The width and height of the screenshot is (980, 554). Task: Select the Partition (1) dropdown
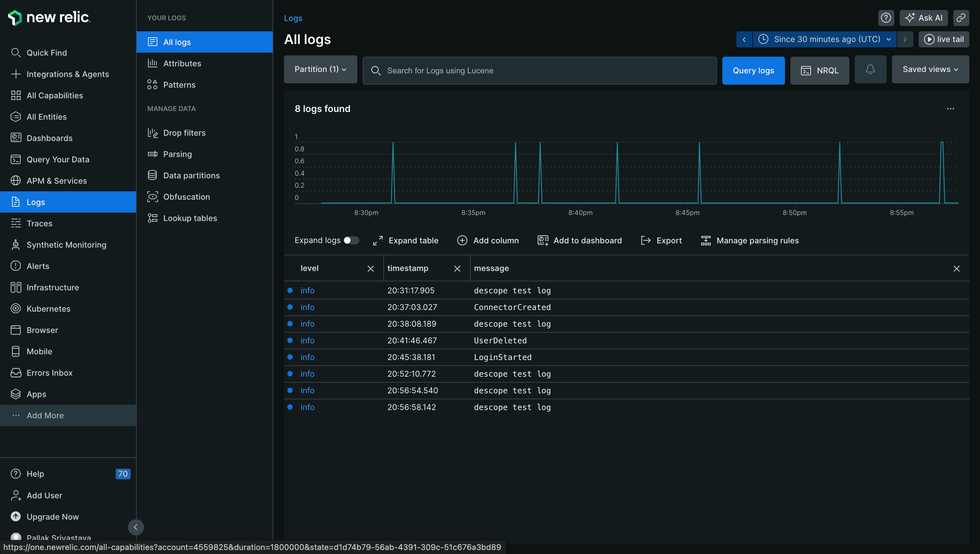[x=320, y=70]
